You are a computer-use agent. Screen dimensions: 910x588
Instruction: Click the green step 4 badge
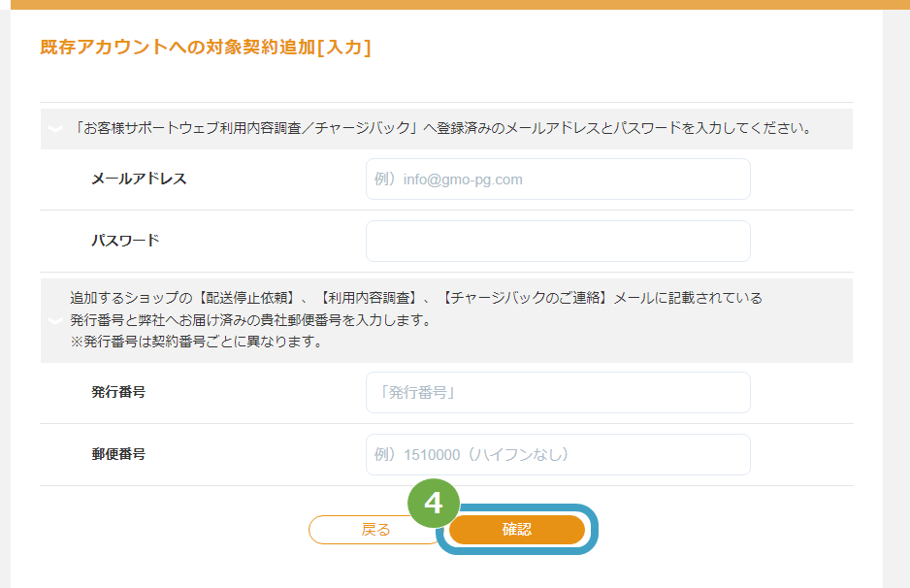point(434,504)
